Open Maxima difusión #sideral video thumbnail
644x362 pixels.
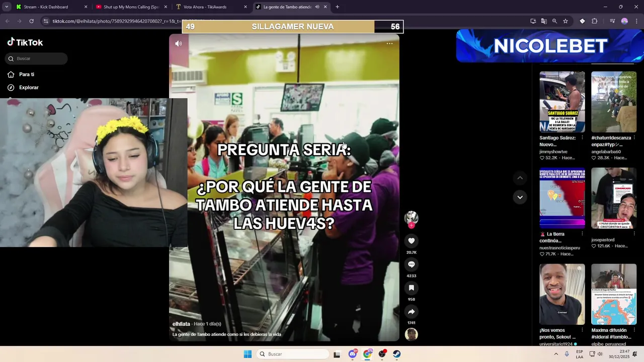(614, 294)
